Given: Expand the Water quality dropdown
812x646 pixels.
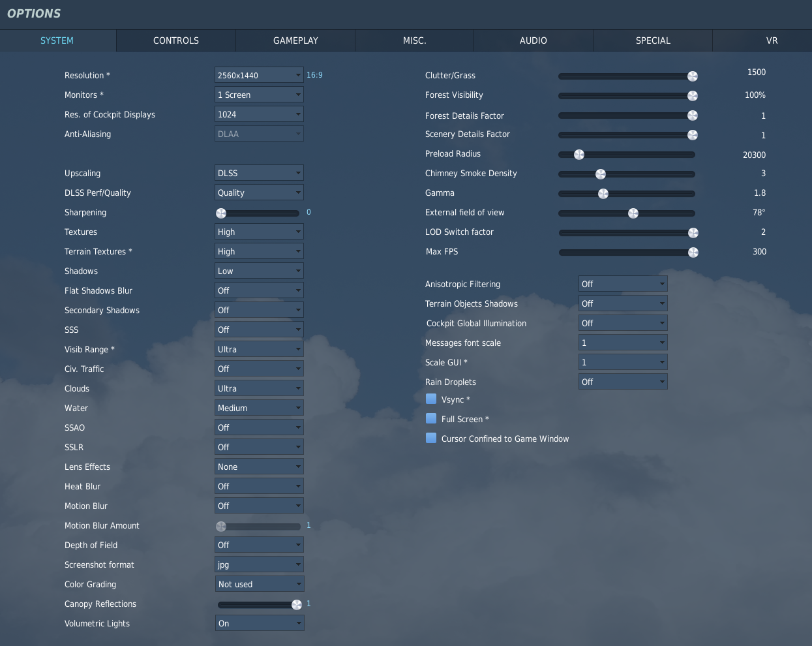Looking at the screenshot, I should (x=260, y=408).
